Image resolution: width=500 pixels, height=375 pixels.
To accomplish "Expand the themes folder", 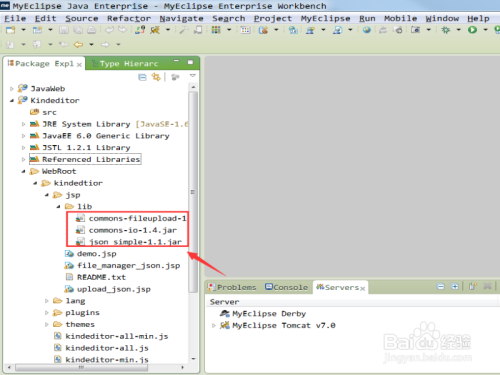I will tap(47, 324).
